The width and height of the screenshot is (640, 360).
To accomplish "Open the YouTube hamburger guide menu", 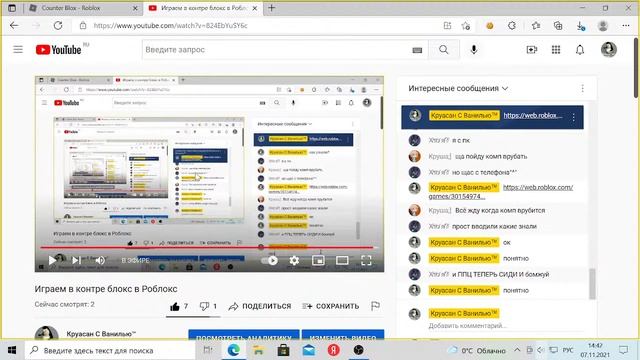I will pos(18,50).
